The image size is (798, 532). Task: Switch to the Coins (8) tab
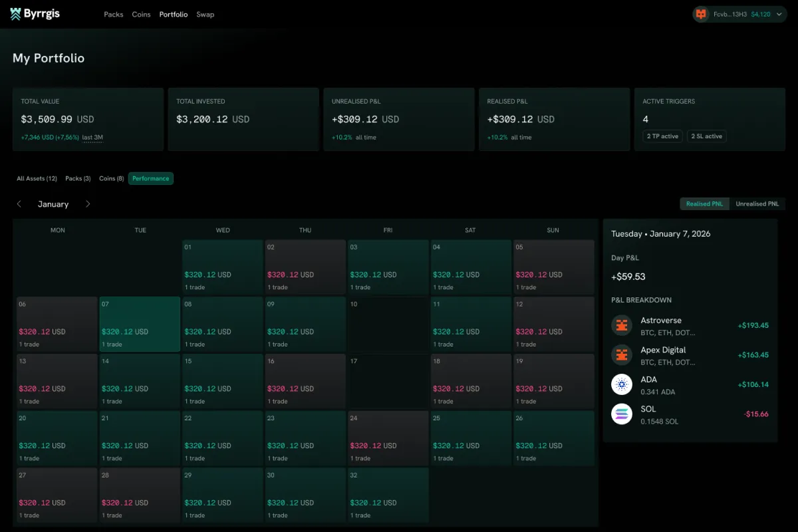pos(111,178)
